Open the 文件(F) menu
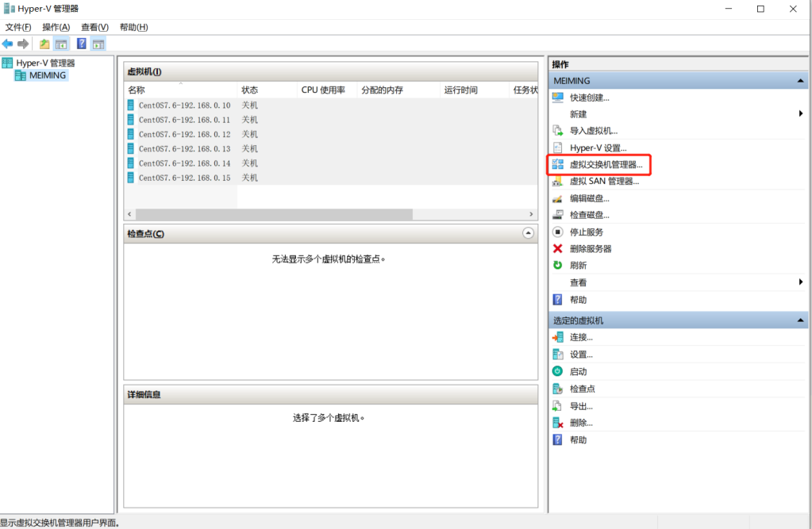This screenshot has height=529, width=812. pyautogui.click(x=18, y=27)
